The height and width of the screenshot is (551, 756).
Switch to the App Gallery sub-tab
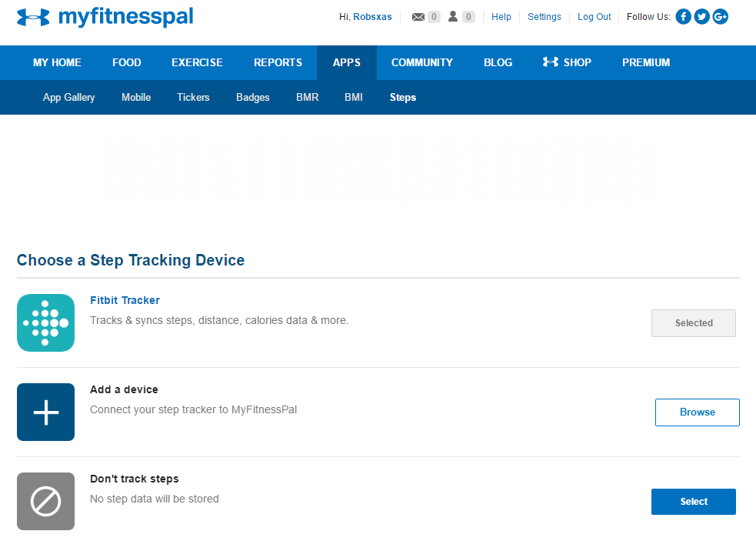pyautogui.click(x=68, y=98)
